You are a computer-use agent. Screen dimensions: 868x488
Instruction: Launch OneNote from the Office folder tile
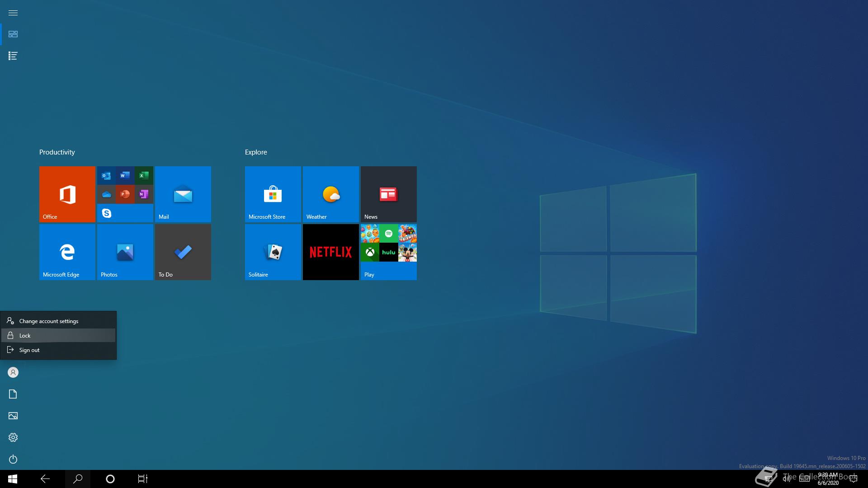coord(144,194)
